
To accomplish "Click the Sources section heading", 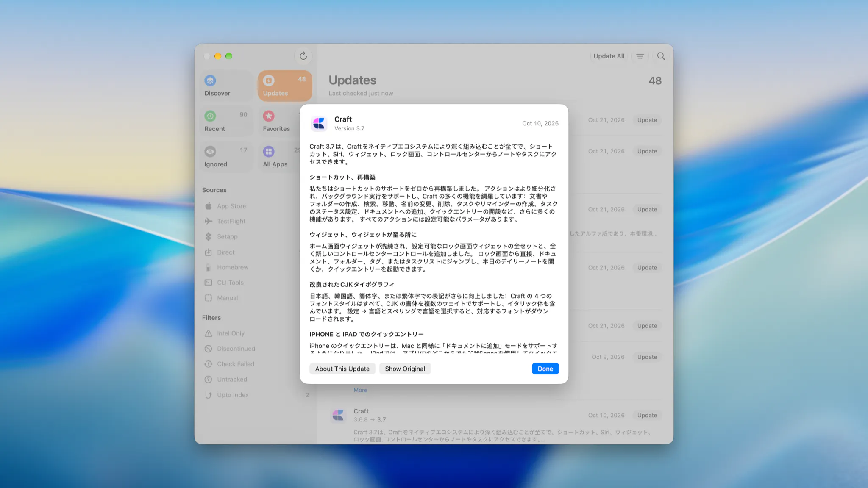I will (214, 190).
